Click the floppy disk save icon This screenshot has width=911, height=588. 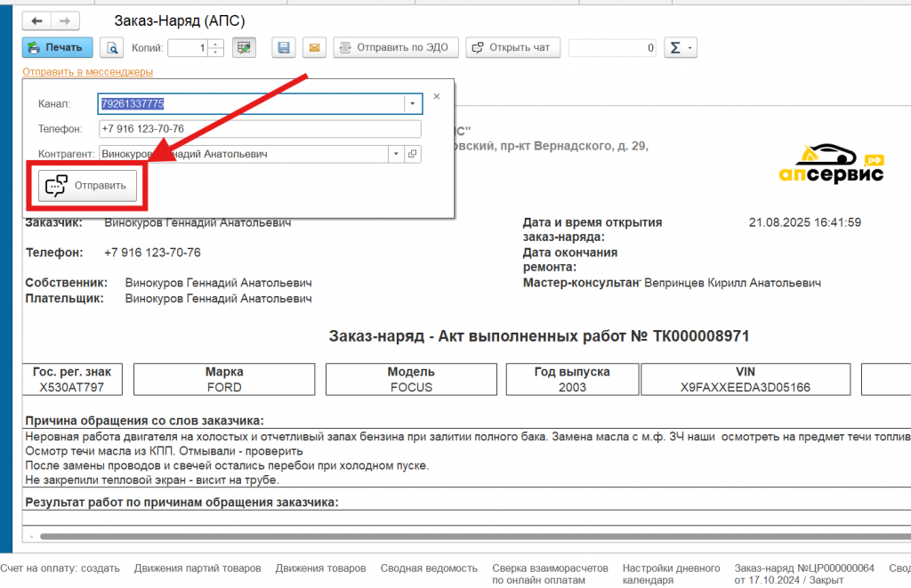pos(284,48)
